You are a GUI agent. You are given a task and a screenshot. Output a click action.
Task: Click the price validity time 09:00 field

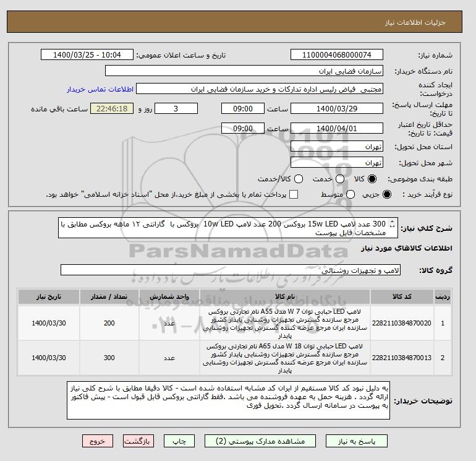[243, 128]
